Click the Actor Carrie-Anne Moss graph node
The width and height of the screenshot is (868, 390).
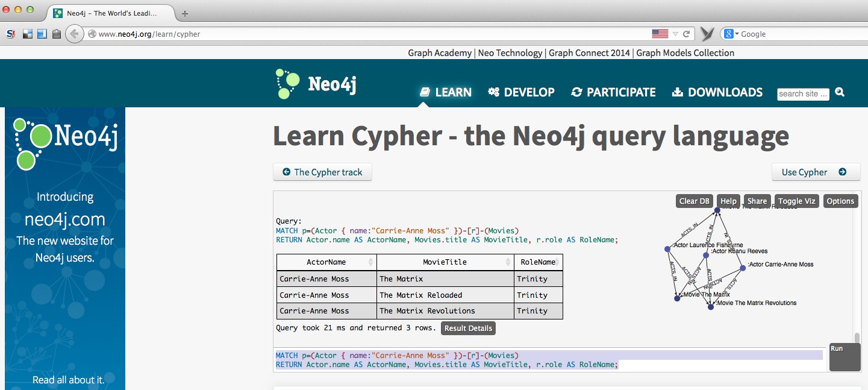pos(743,268)
